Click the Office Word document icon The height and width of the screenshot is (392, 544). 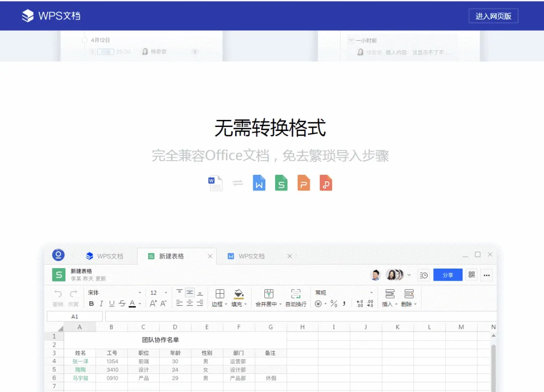pyautogui.click(x=215, y=183)
